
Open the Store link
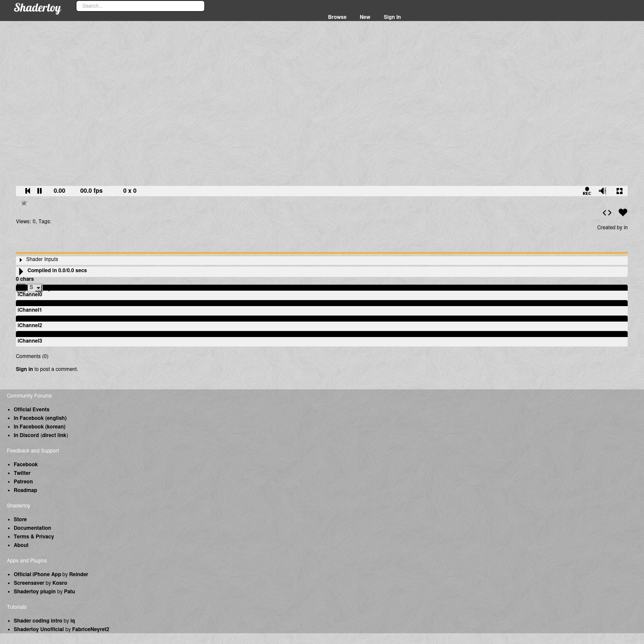point(20,519)
